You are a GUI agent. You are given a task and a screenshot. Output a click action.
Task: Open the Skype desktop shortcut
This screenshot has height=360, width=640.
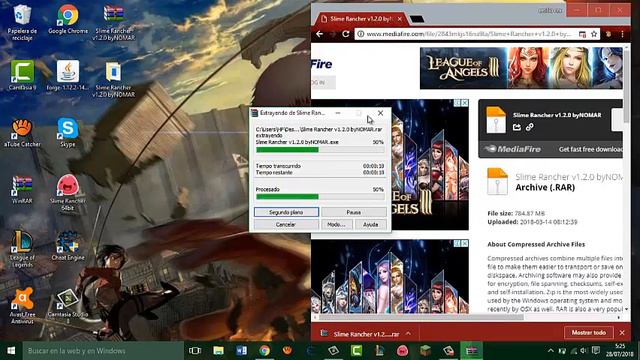(x=68, y=133)
